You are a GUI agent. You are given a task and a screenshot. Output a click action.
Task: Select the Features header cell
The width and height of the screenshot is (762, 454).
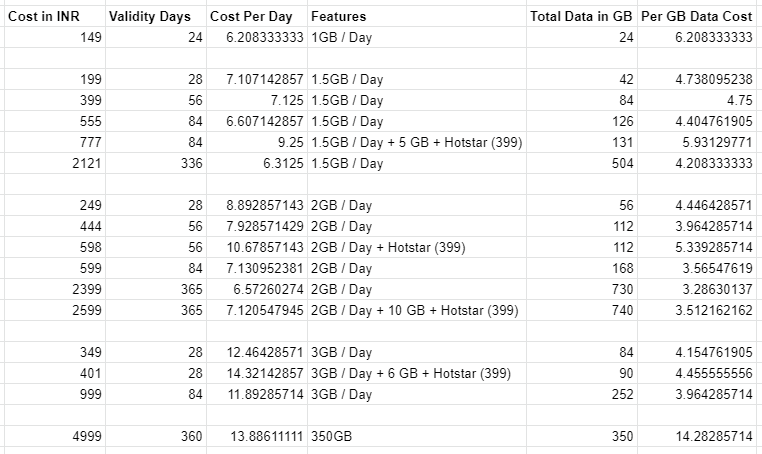click(417, 16)
